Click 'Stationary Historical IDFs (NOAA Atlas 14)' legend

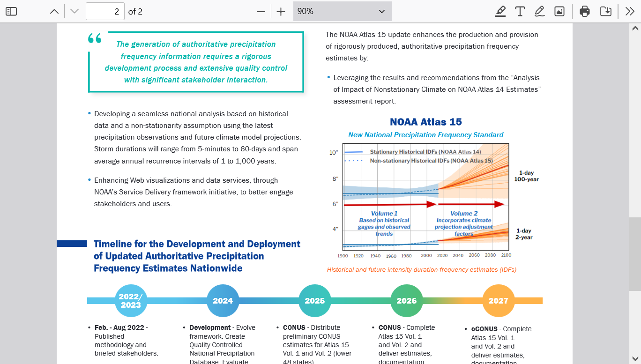tap(425, 152)
